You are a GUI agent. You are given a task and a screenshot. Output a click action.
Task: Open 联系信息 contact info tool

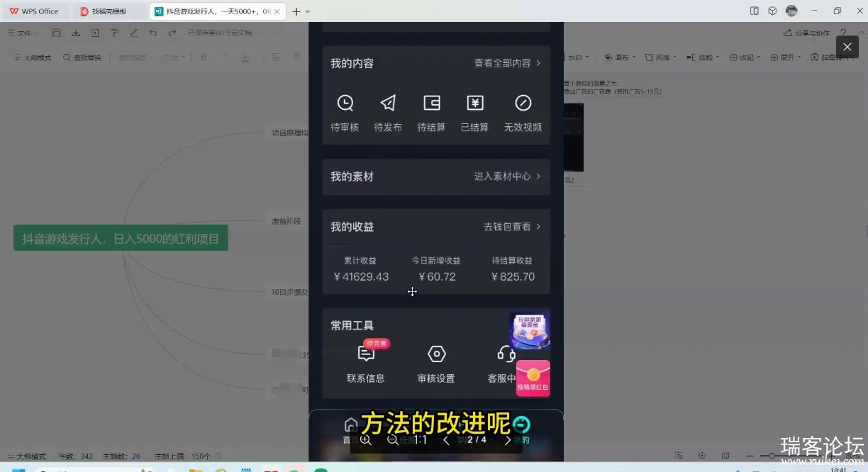tap(366, 364)
